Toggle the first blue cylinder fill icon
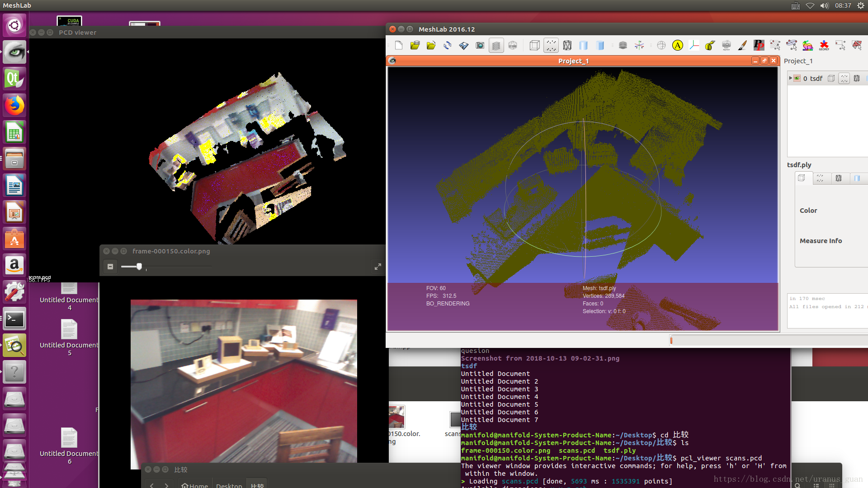Screen dimensions: 868x488 (x=583, y=45)
